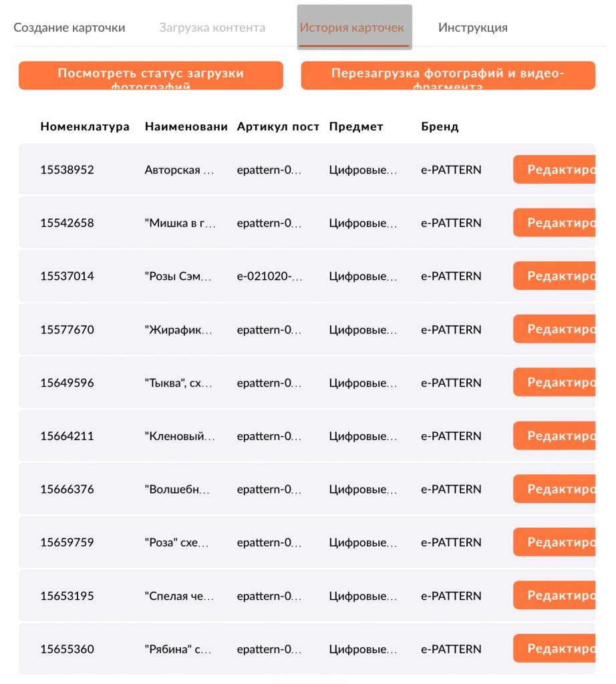This screenshot has width=616, height=684.
Task: Click Перезагрузка фотографий и видео-фрагмента button
Action: [x=448, y=75]
